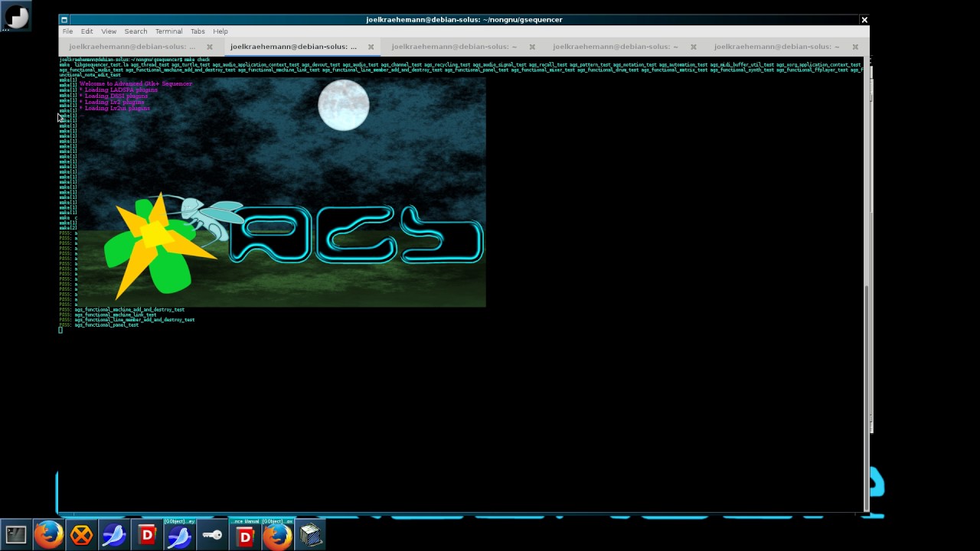Image resolution: width=980 pixels, height=551 pixels.
Task: Switch to SeaMonkey window labeled [GObject]...ey
Action: [x=179, y=534]
